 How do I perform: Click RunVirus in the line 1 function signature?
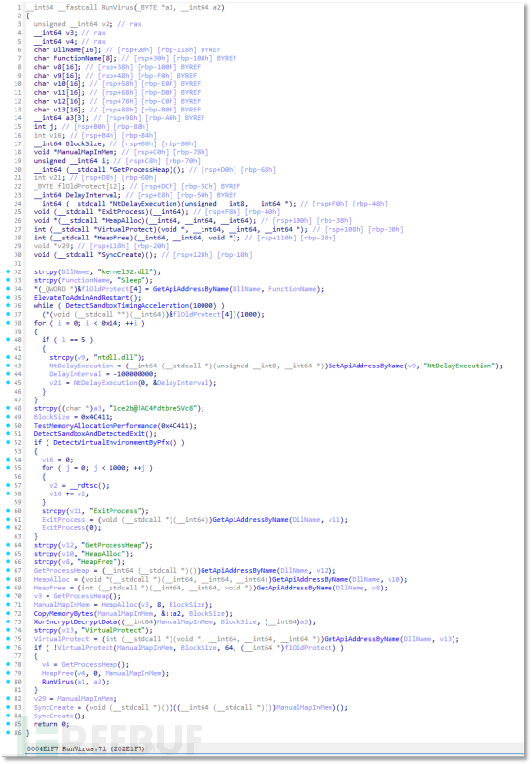(117, 8)
